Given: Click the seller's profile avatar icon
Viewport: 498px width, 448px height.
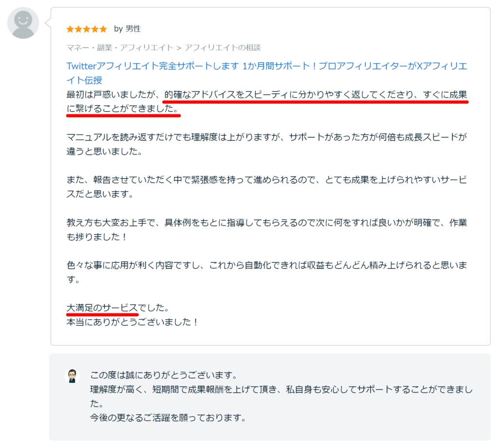Looking at the screenshot, I should (72, 375).
